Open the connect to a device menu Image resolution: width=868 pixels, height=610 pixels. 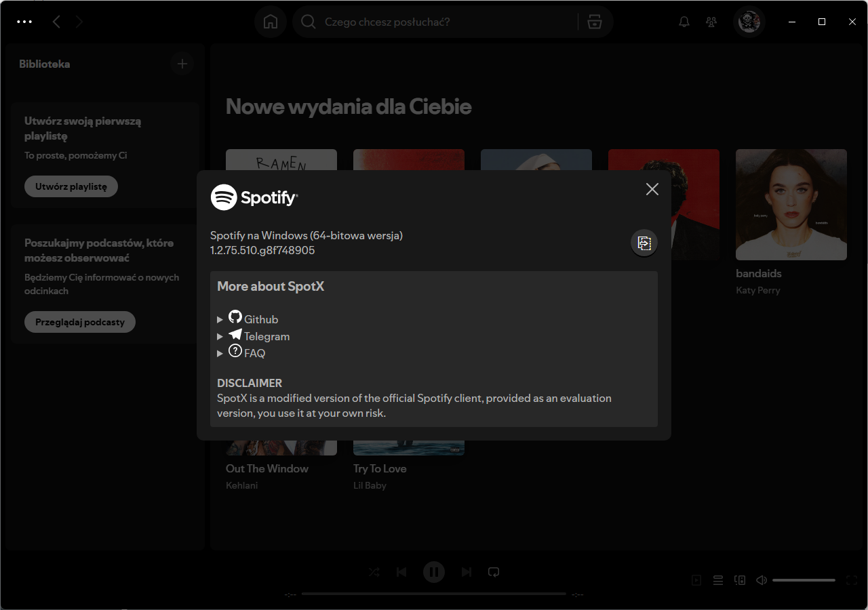click(x=740, y=580)
